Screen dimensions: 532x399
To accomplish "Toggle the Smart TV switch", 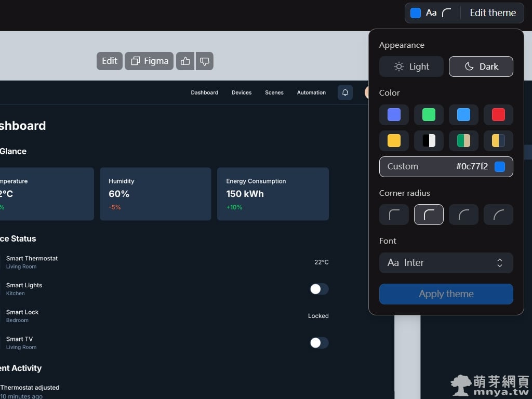I will click(319, 343).
